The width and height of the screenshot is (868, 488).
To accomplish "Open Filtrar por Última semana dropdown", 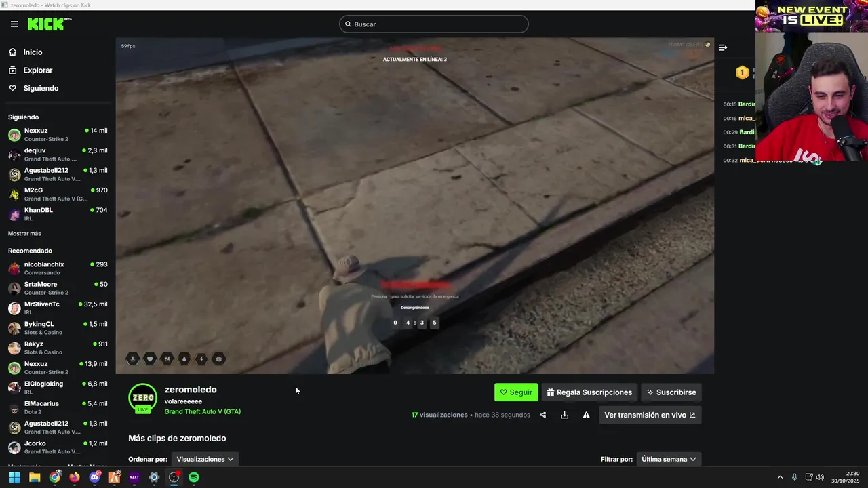I will [x=669, y=459].
